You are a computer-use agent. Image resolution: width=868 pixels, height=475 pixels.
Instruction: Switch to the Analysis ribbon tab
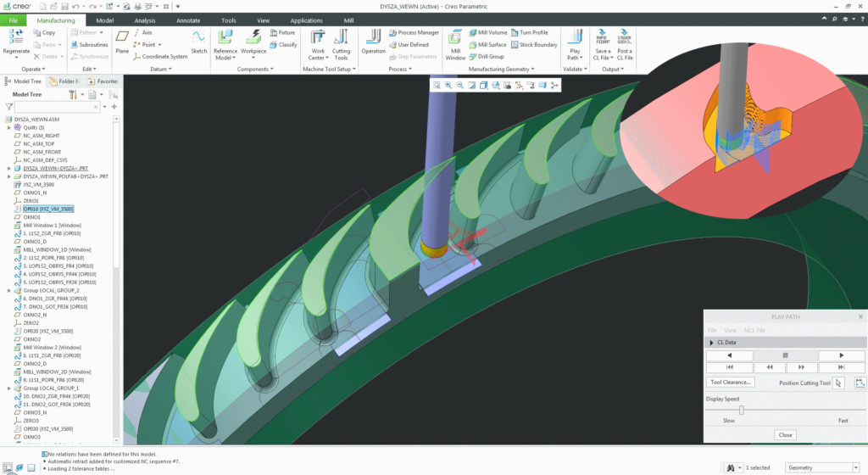pyautogui.click(x=145, y=20)
